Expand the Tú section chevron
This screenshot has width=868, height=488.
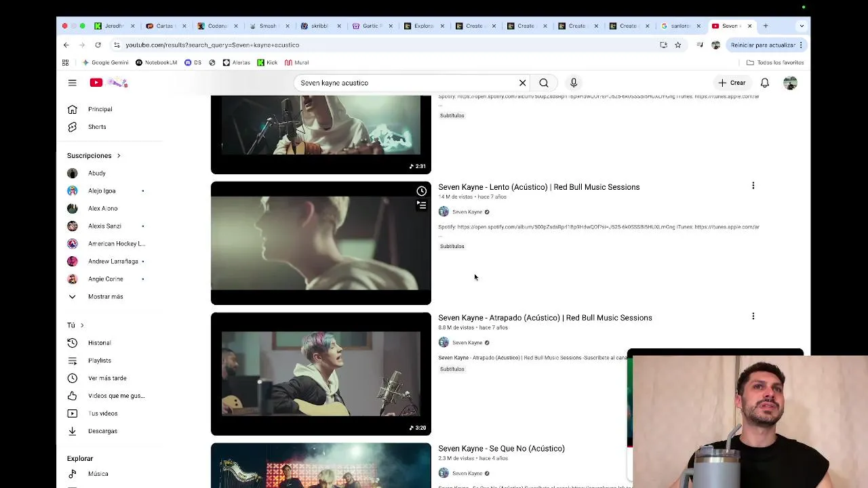(82, 325)
